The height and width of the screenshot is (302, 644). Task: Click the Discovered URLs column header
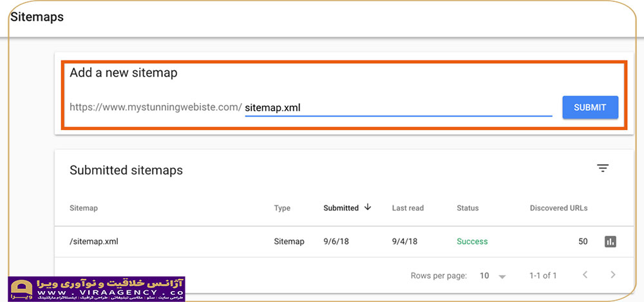click(x=558, y=208)
